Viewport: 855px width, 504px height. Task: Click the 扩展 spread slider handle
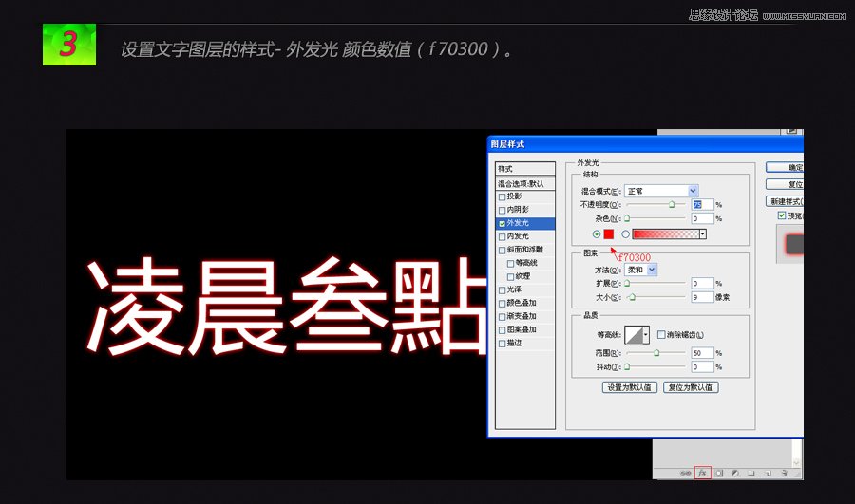[x=627, y=284]
